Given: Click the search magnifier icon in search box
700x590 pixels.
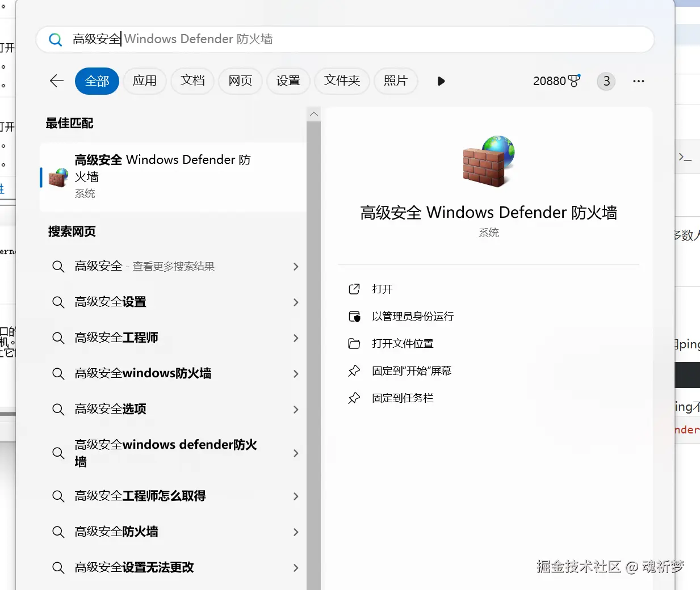Looking at the screenshot, I should [x=55, y=40].
